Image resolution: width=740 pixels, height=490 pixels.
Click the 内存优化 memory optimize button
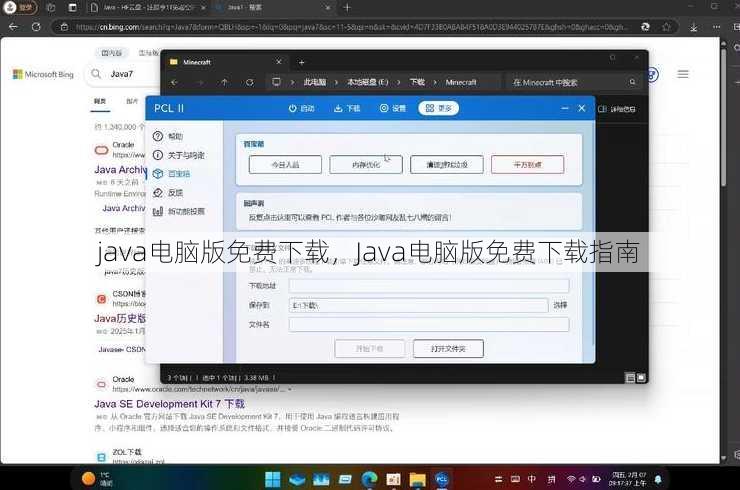point(366,164)
